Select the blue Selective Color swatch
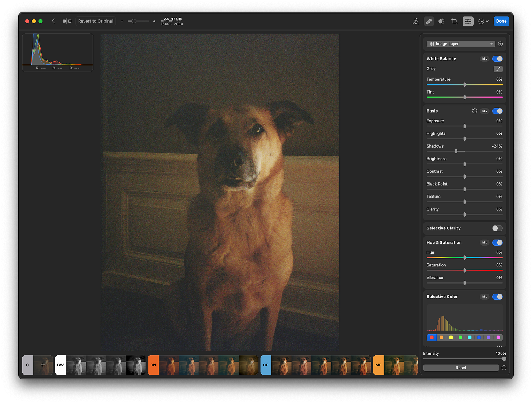This screenshot has height=403, width=532. click(479, 338)
